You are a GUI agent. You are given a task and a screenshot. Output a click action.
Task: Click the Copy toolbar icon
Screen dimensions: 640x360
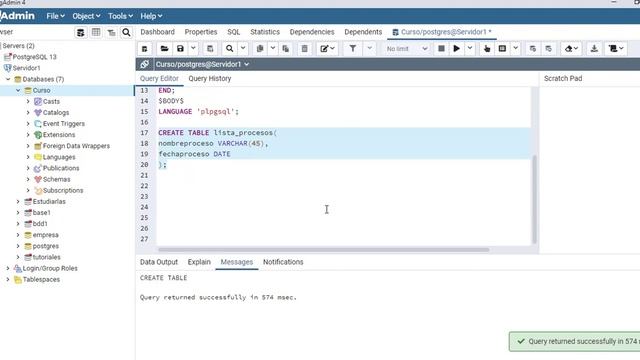click(260, 49)
